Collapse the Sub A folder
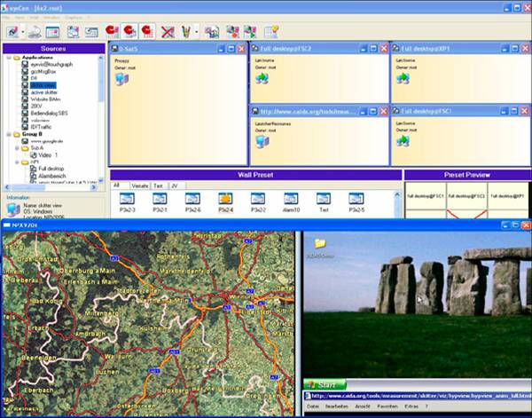 pyautogui.click(x=17, y=148)
